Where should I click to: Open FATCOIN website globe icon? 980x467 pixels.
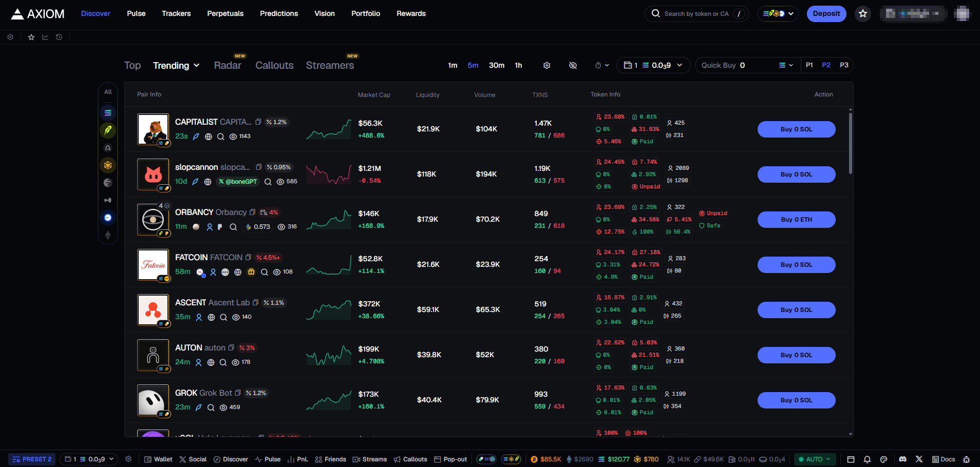[x=238, y=272]
